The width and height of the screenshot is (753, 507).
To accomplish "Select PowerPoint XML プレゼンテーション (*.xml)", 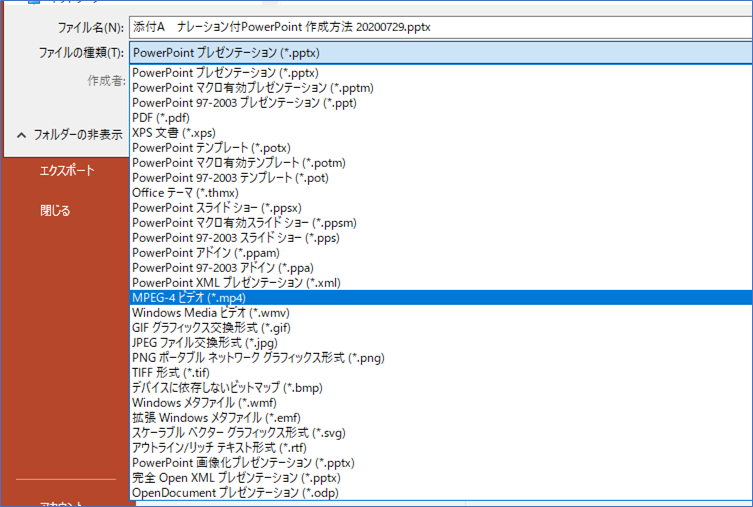I will click(x=441, y=283).
